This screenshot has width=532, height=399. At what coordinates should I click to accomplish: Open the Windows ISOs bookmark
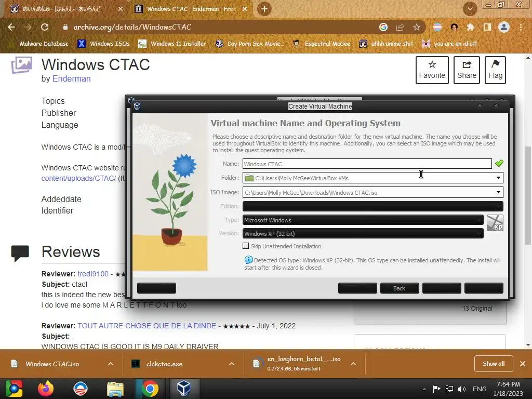pos(103,44)
